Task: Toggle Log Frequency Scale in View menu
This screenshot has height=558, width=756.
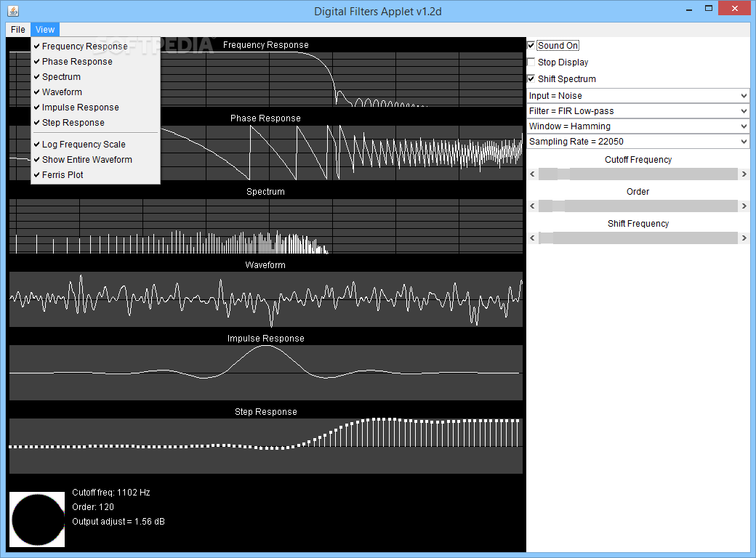Action: tap(84, 145)
